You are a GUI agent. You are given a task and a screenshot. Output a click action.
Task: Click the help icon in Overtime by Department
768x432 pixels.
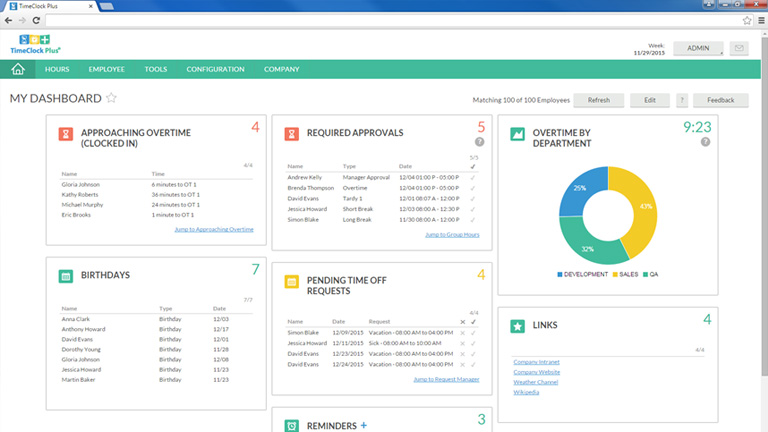[x=706, y=142]
